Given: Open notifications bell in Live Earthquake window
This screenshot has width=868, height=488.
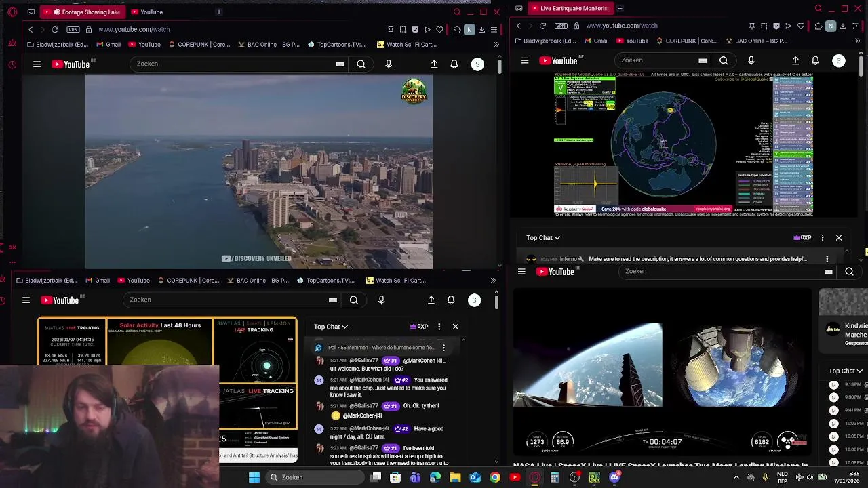Looking at the screenshot, I should pos(815,60).
